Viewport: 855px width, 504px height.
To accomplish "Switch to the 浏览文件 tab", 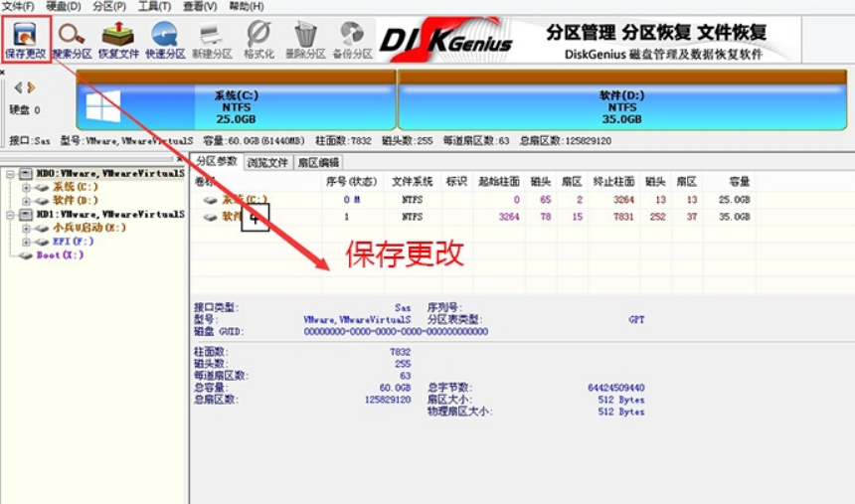I will [x=267, y=163].
